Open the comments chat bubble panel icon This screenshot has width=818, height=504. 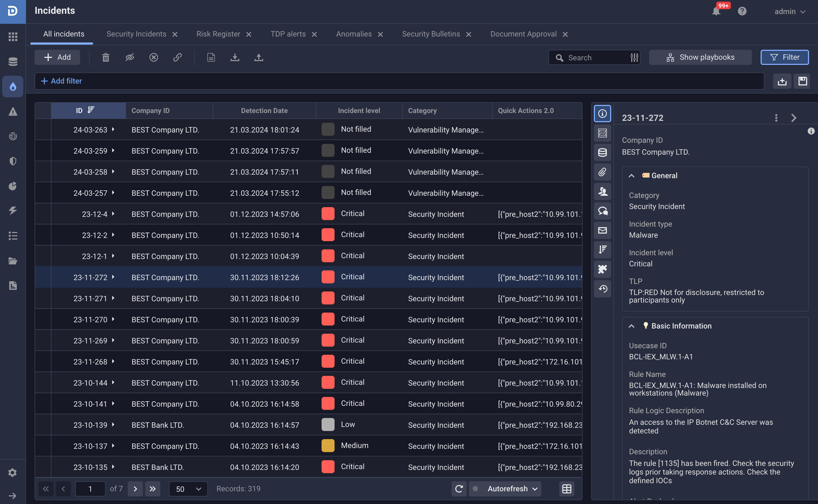(603, 211)
